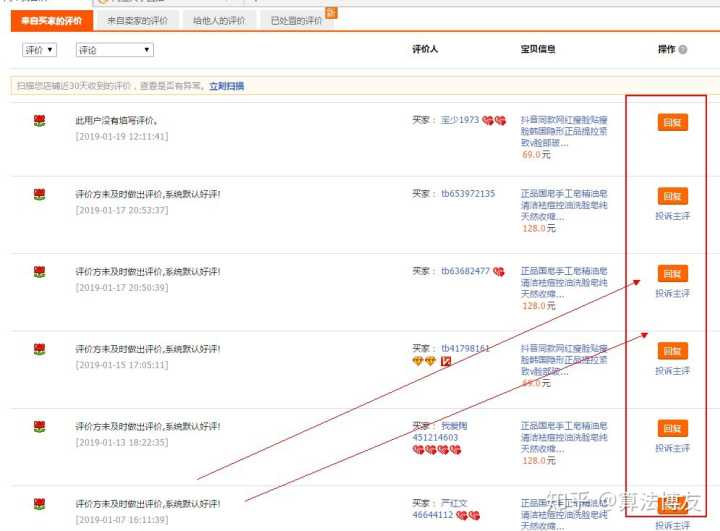The width and height of the screenshot is (720, 531).
Task: Reply to buyer tb653972135's review
Action: point(672,196)
